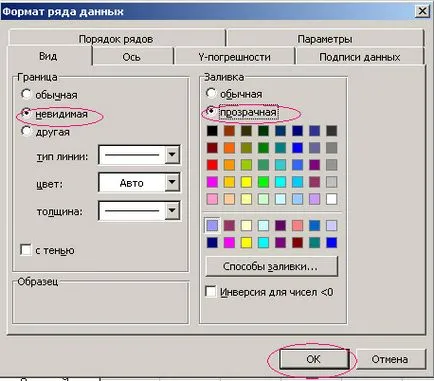Pick the black swatch in main palette

[212, 130]
